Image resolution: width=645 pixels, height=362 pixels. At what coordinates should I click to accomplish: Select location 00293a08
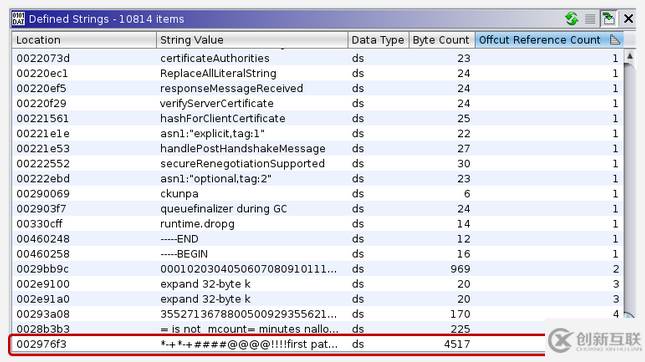(x=43, y=314)
